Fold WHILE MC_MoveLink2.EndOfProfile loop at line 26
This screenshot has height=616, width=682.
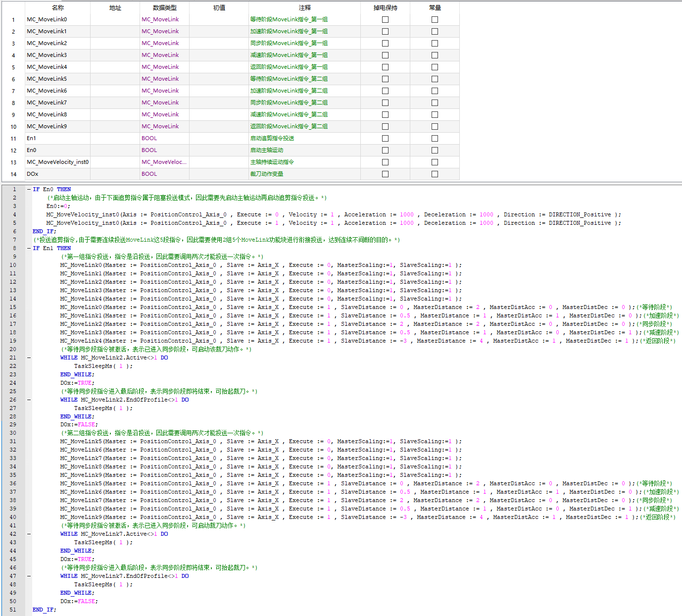click(29, 400)
